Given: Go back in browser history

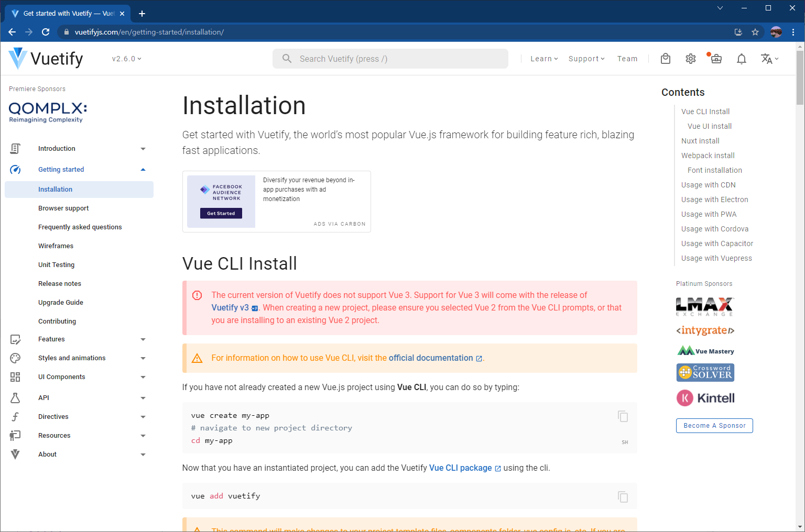Looking at the screenshot, I should pyautogui.click(x=12, y=32).
